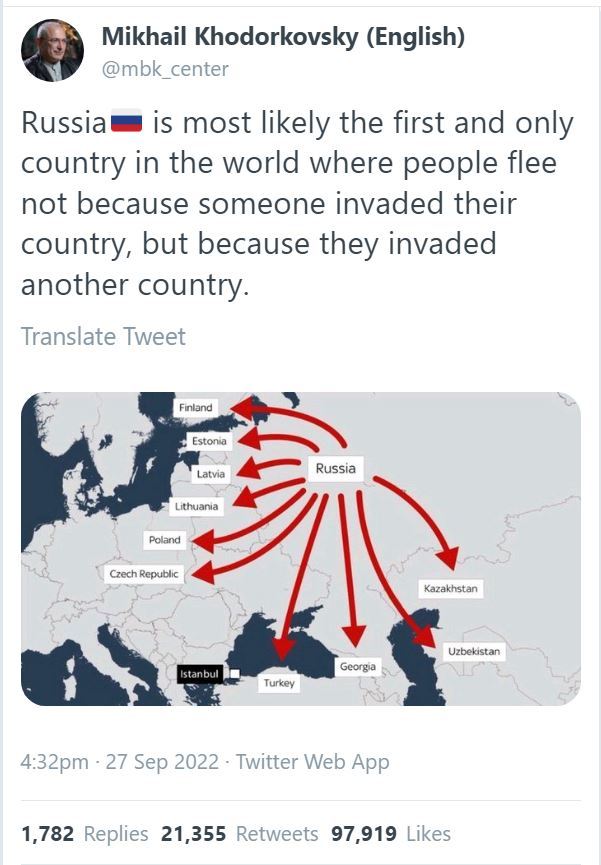Click the Translate Tweet link
This screenshot has height=865, width=601.
[103, 336]
